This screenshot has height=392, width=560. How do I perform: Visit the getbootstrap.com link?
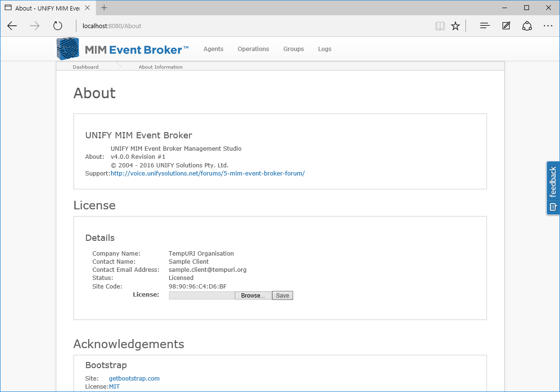click(x=134, y=379)
